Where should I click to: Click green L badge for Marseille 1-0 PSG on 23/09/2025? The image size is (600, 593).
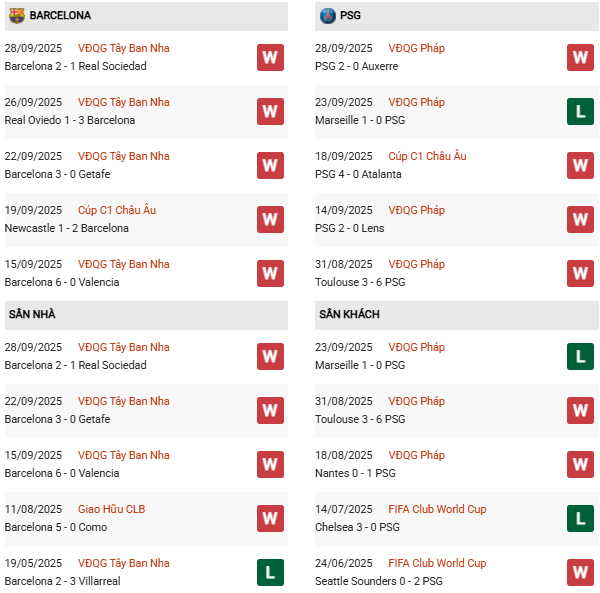click(x=581, y=111)
